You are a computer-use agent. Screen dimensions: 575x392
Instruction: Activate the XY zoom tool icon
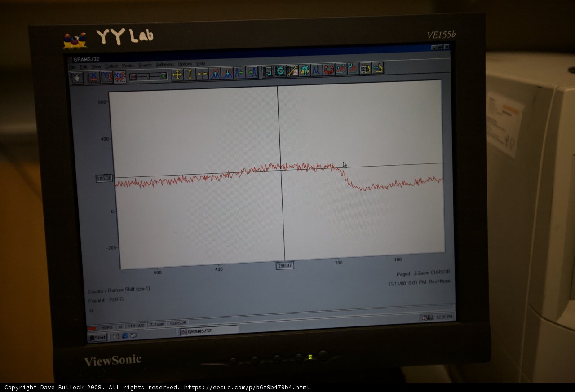(x=120, y=77)
